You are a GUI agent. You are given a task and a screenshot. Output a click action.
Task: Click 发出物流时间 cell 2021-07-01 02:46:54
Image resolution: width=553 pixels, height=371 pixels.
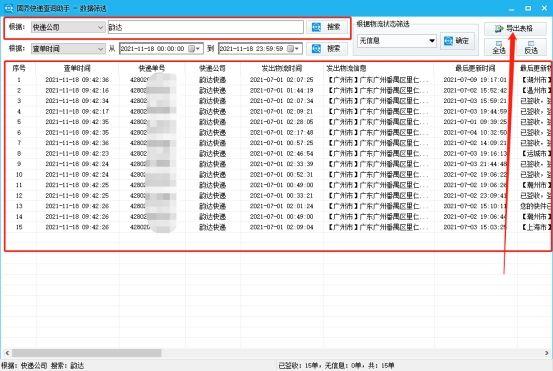pyautogui.click(x=281, y=153)
